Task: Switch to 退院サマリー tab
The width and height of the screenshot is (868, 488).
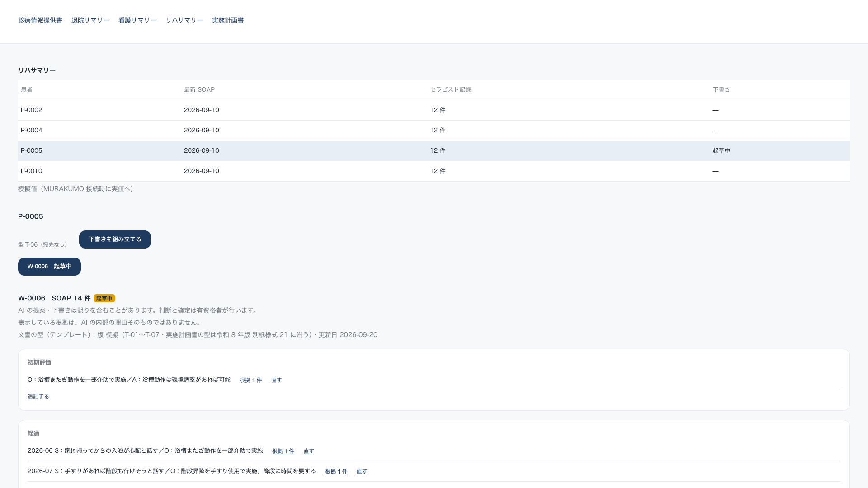Action: click(90, 20)
